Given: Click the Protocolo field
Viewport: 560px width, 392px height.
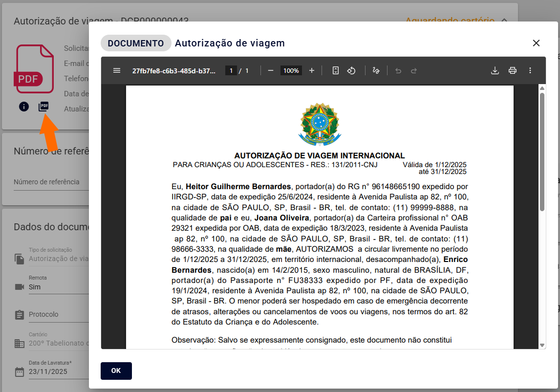Looking at the screenshot, I should pyautogui.click(x=59, y=314).
